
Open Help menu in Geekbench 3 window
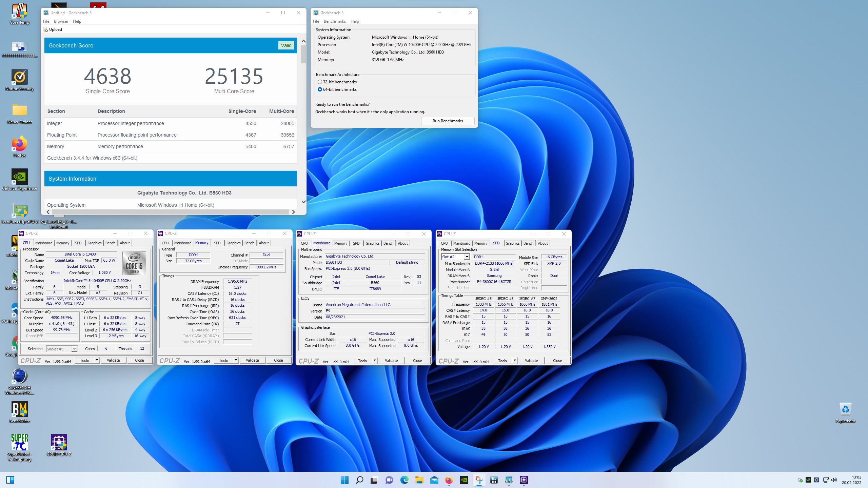tap(355, 21)
